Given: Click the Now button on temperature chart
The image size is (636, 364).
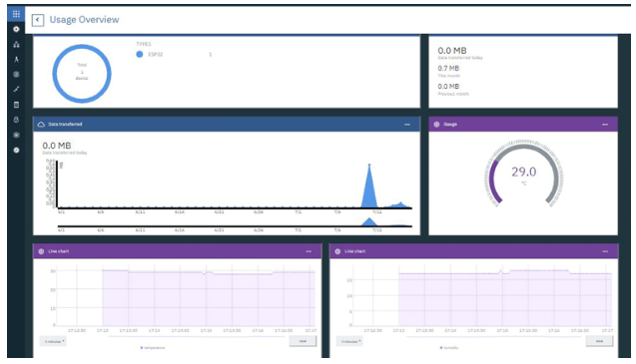Looking at the screenshot, I should click(303, 341).
